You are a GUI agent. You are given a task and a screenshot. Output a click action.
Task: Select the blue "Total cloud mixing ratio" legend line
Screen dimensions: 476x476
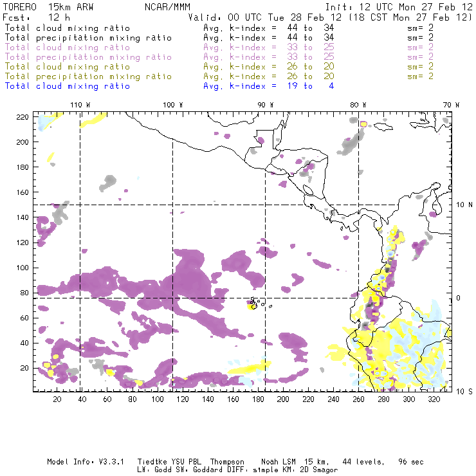pyautogui.click(x=68, y=86)
